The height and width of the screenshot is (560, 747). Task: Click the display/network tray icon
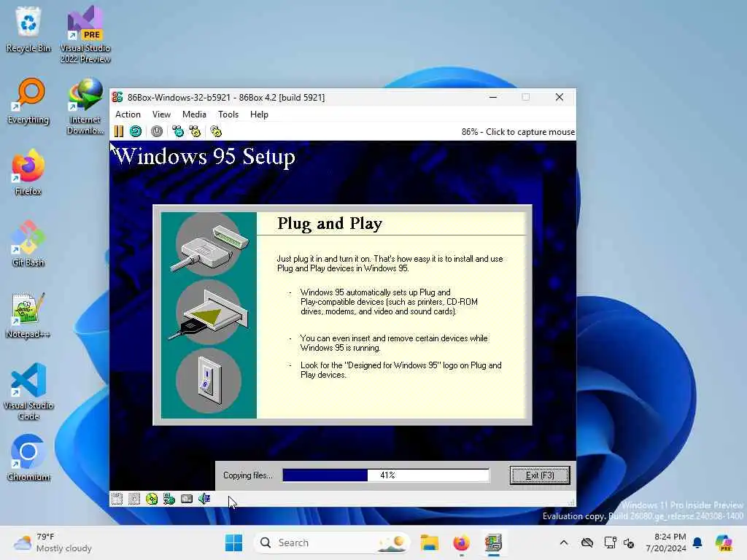(x=611, y=542)
